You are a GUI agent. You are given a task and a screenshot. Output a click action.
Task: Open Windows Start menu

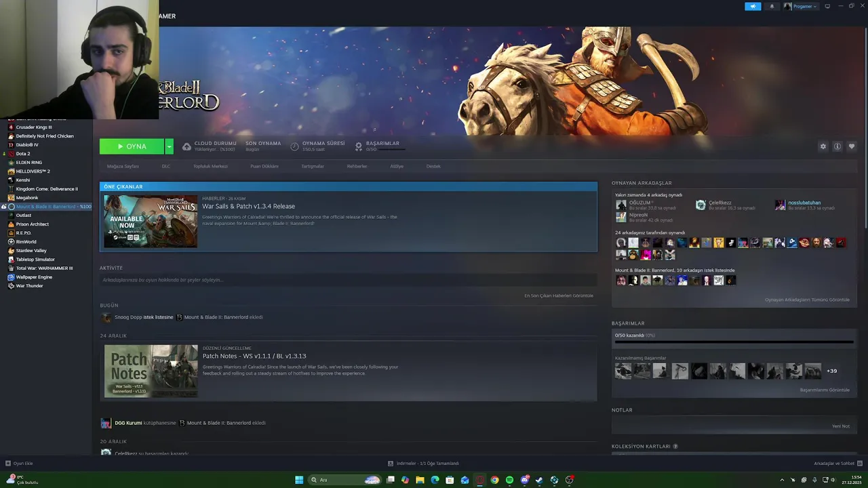point(299,480)
